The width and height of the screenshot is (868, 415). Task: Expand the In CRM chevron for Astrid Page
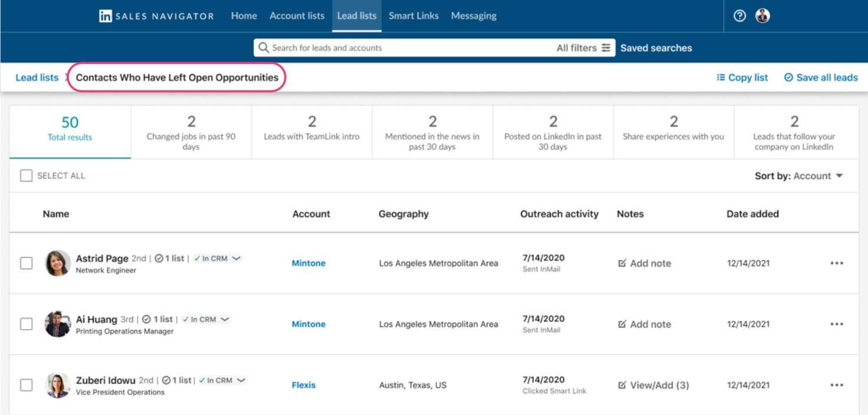[237, 258]
